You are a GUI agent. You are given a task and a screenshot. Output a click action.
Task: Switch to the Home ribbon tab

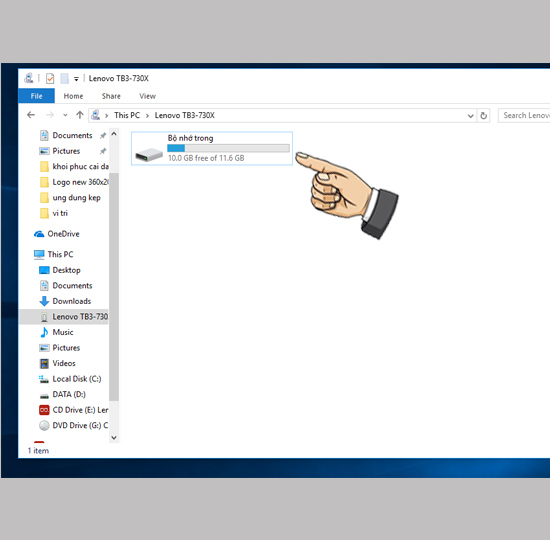click(x=73, y=96)
